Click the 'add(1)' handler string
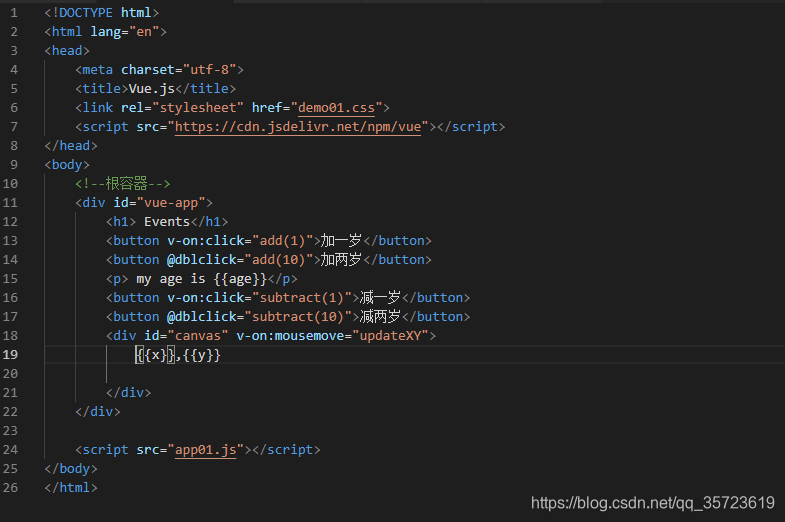The height and width of the screenshot is (522, 785). coord(282,241)
